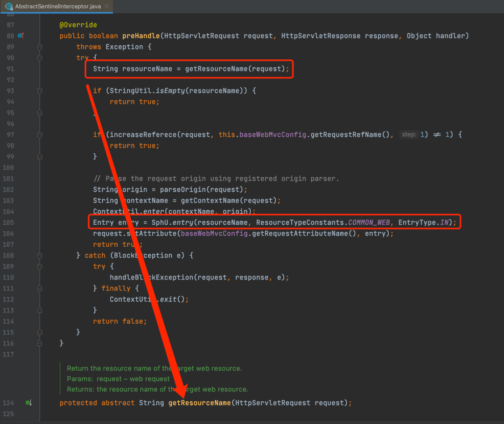
Task: Click fold marker at line 111
Action: click(40, 288)
